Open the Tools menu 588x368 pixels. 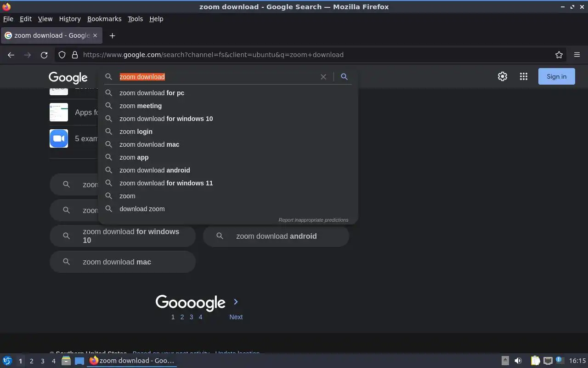136,19
